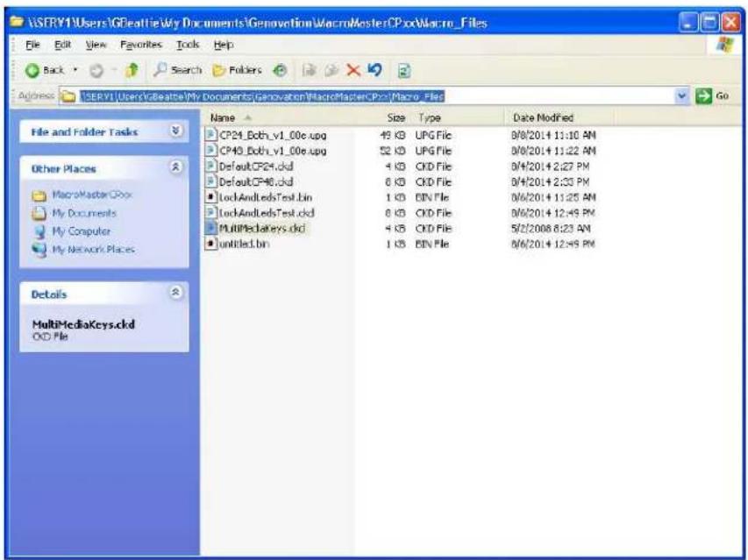Click the MacroMasterCPxx folder icon in Other Places
748x560 pixels.
click(39, 195)
